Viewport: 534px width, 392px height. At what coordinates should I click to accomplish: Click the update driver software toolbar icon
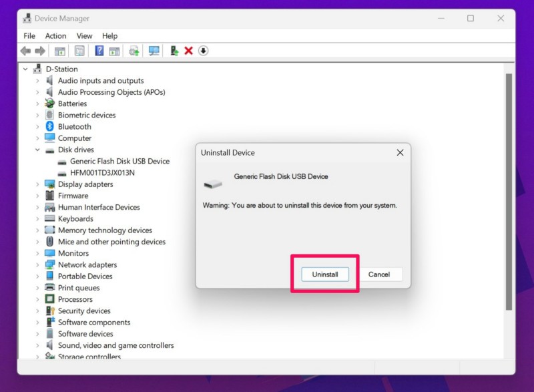[x=133, y=51]
